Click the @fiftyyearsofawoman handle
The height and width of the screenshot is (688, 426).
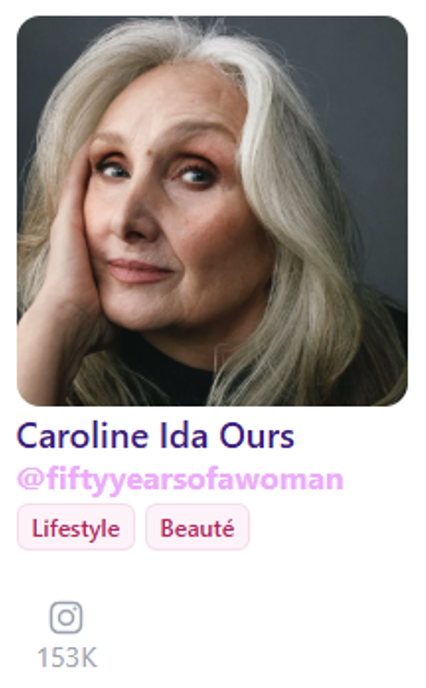coord(180,480)
